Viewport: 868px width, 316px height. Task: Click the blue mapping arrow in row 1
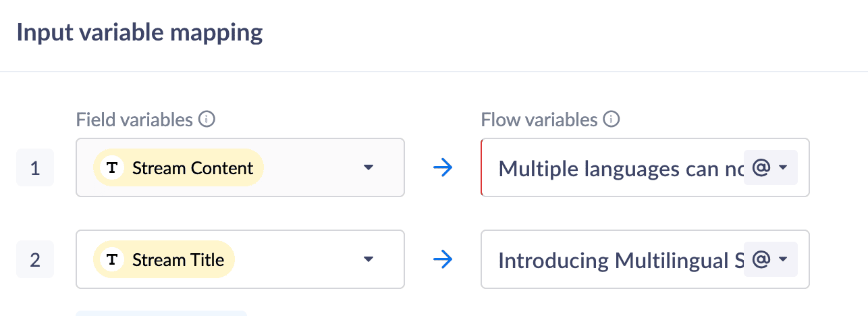pyautogui.click(x=442, y=168)
